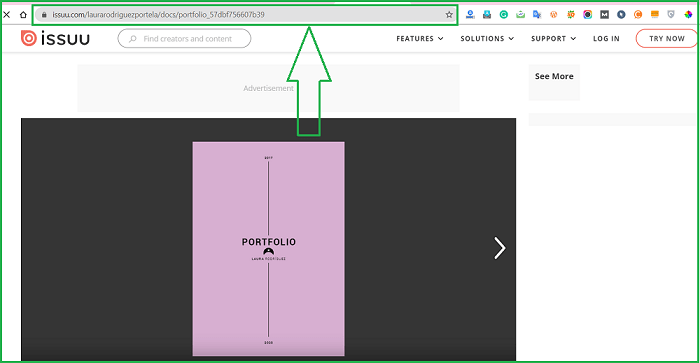Screen dimensions: 700x363
Task: Expand the Support dropdown menu
Action: pos(554,39)
